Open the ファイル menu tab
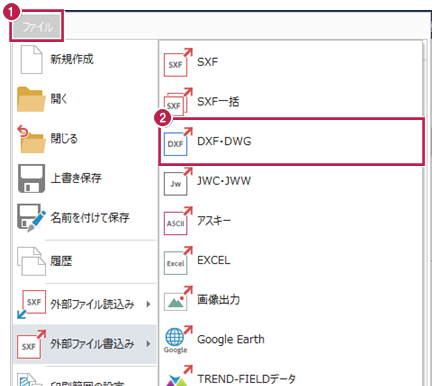 tap(37, 27)
